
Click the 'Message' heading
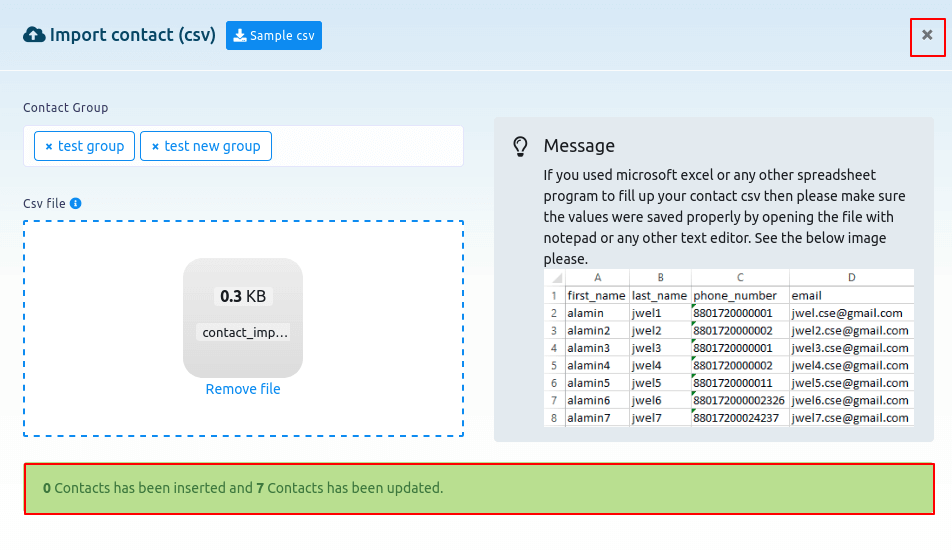pyautogui.click(x=579, y=146)
